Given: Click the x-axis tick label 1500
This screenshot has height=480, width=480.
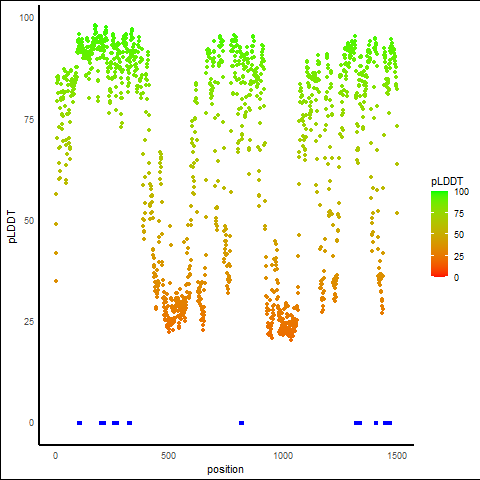Looking at the screenshot, I should click(x=397, y=456).
